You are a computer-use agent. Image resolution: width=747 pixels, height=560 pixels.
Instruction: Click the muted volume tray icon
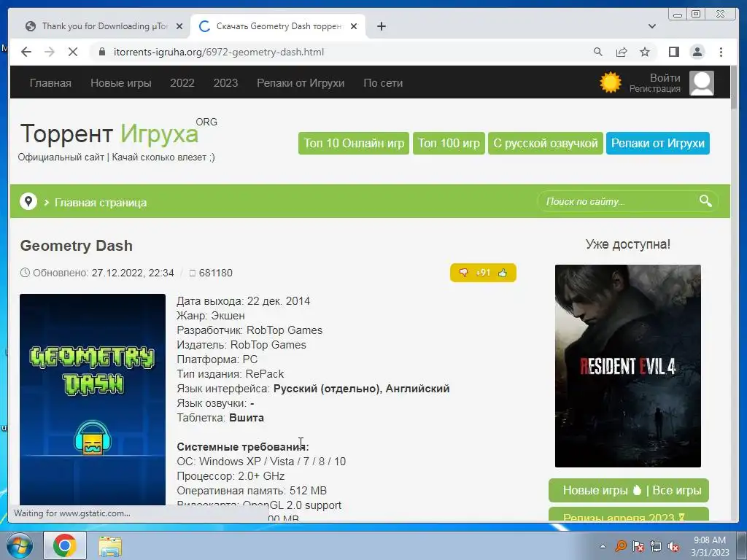click(x=673, y=546)
